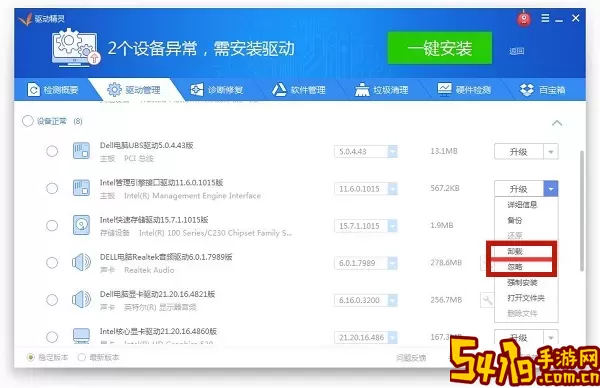This screenshot has width=600, height=388.
Task: Choose 打开文件夹 from the dropdown menu
Action: pyautogui.click(x=526, y=298)
